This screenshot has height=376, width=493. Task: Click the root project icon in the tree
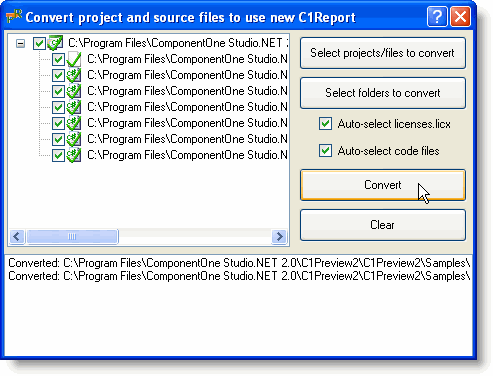click(55, 43)
